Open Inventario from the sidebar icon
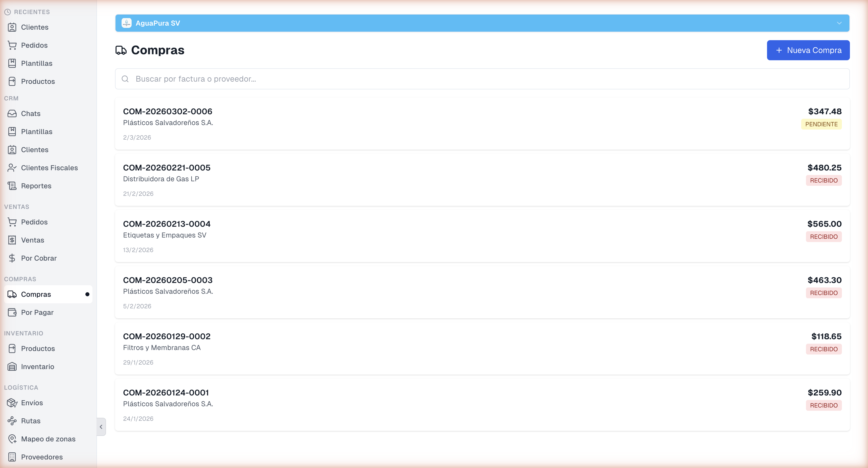The width and height of the screenshot is (868, 468). point(12,366)
